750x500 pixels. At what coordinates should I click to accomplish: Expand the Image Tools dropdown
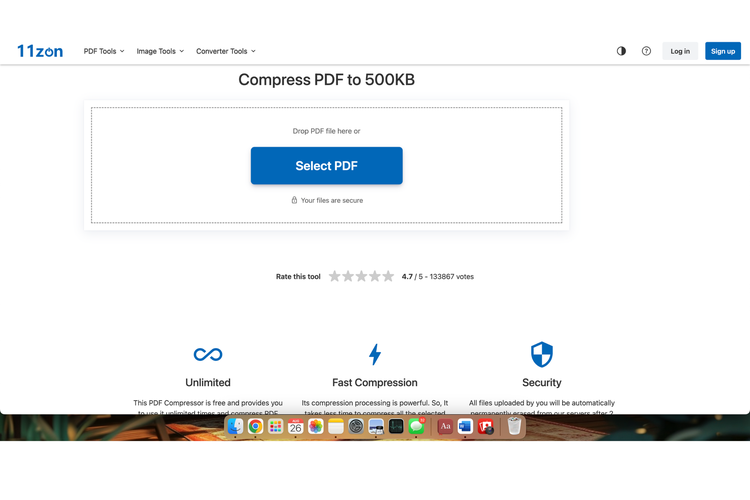tap(160, 51)
